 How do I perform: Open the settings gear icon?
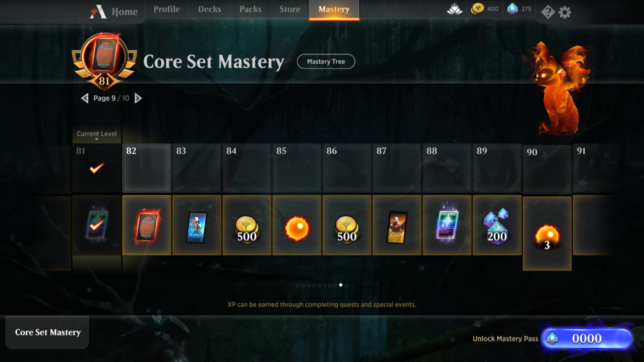tap(565, 12)
